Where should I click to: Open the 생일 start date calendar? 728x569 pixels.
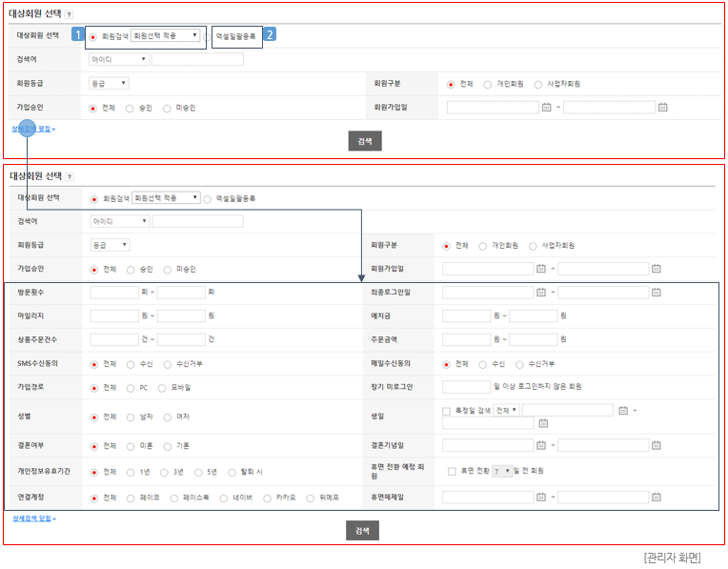(x=622, y=410)
